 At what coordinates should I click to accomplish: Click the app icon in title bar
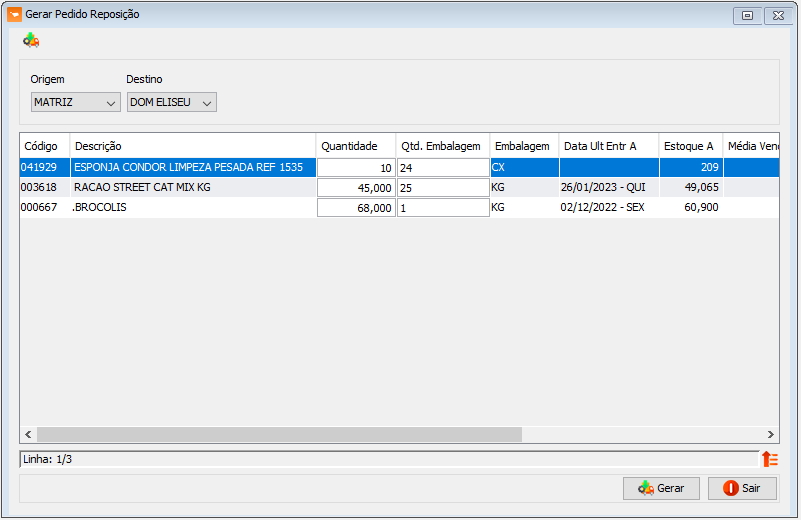pos(14,14)
